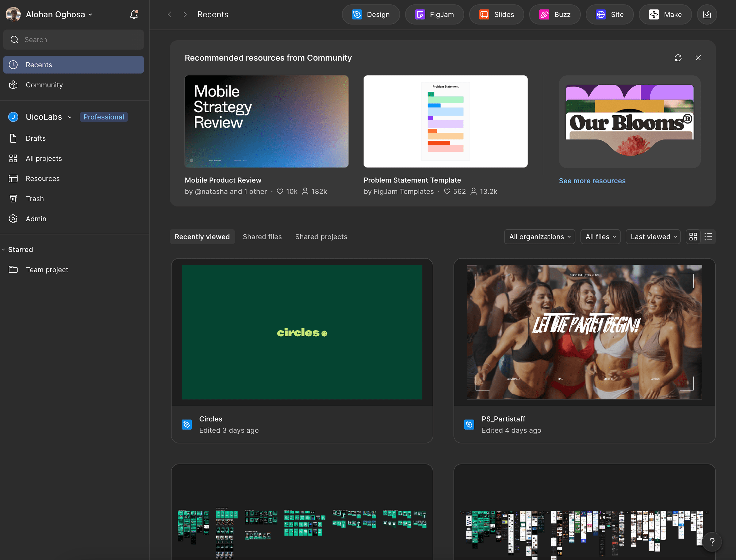This screenshot has height=560, width=736.
Task: Click the import file icon at top right
Action: click(x=707, y=14)
